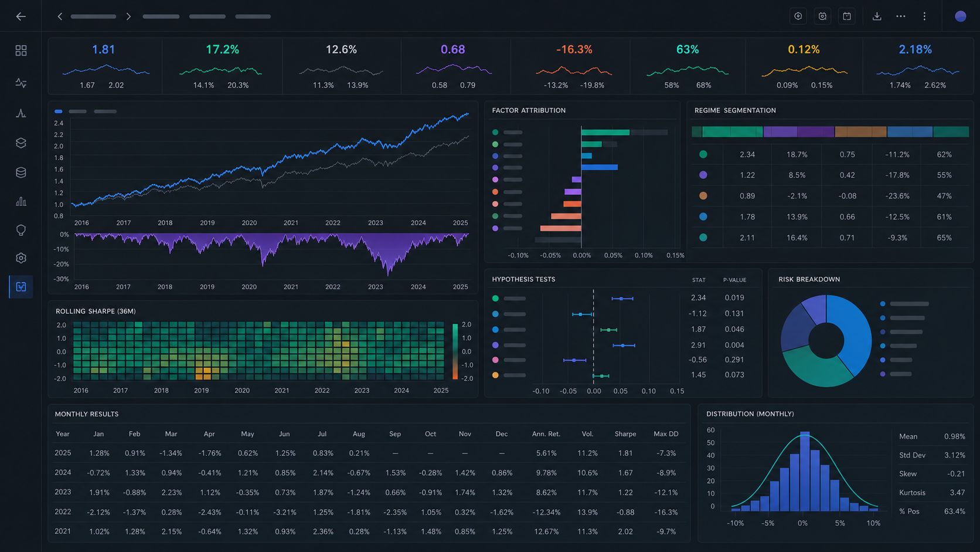Open the 1.81 KPI card
The width and height of the screenshot is (980, 552).
(x=105, y=66)
